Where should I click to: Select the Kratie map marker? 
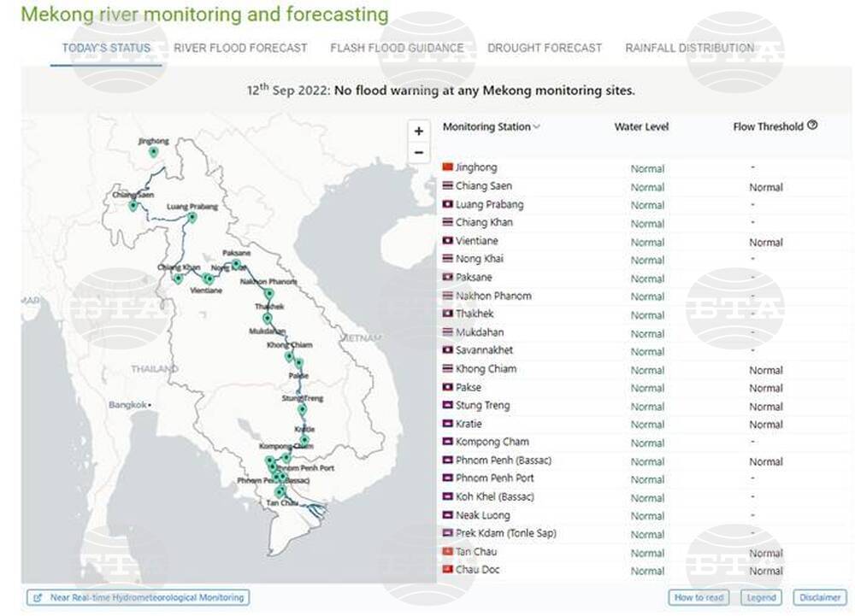click(x=304, y=439)
